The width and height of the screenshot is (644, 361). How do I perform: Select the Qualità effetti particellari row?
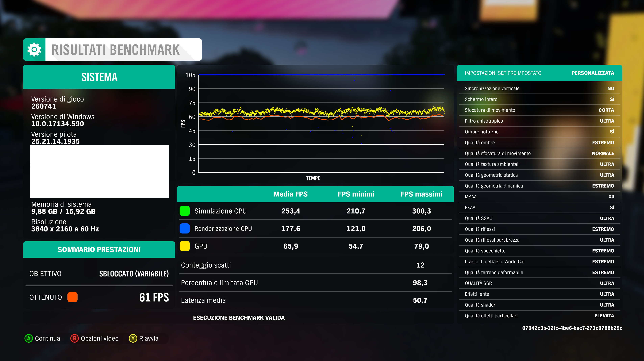pyautogui.click(x=540, y=316)
